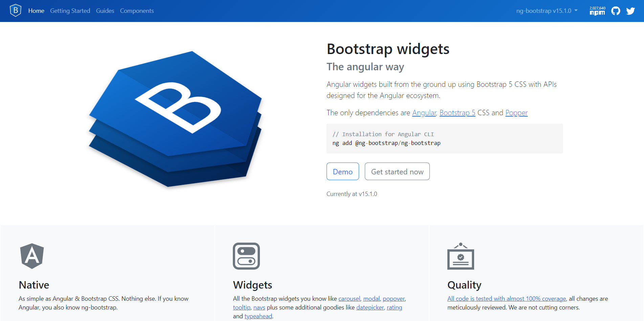Open the Guides nav item
The height and width of the screenshot is (321, 644).
[105, 11]
